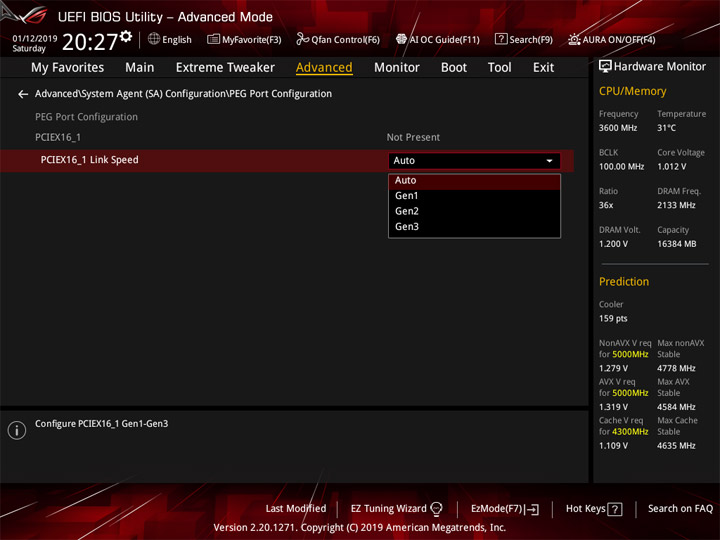Click the PEG Port Configuration heading
This screenshot has width=720, height=540.
[86, 117]
